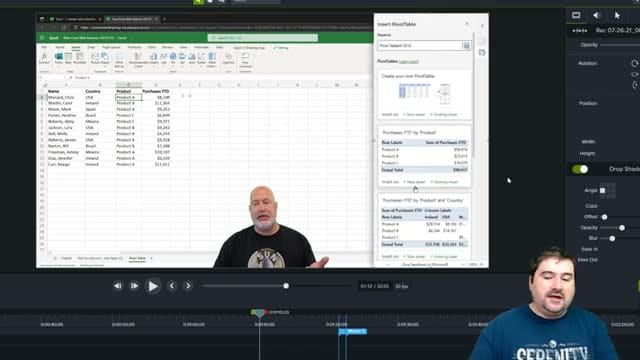Toggle the Drop Shadow effect switch

[x=580, y=169]
